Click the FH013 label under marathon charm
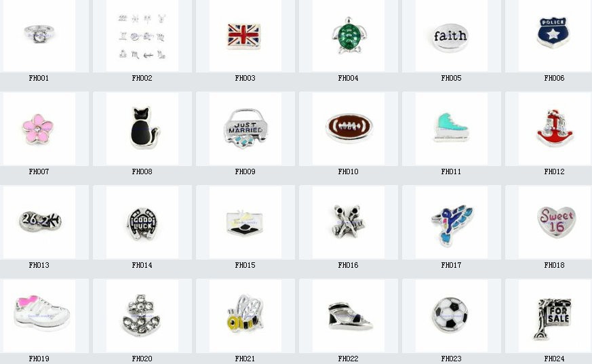Image resolution: width=592 pixels, height=364 pixels. pos(39,265)
